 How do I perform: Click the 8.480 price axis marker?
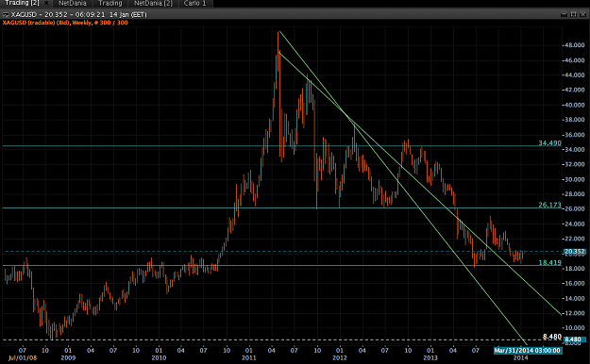[x=574, y=339]
